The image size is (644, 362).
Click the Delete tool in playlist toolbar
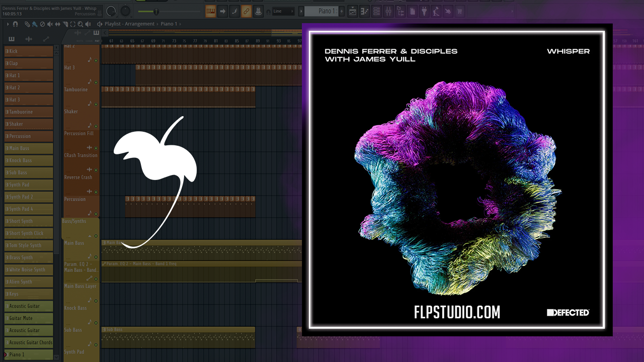click(x=42, y=24)
